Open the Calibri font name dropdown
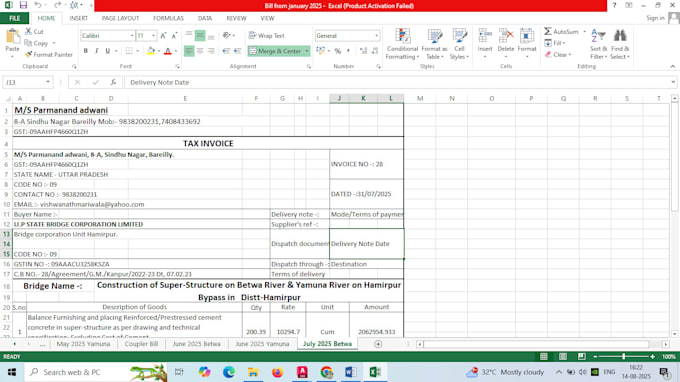The image size is (680, 382). (x=132, y=36)
